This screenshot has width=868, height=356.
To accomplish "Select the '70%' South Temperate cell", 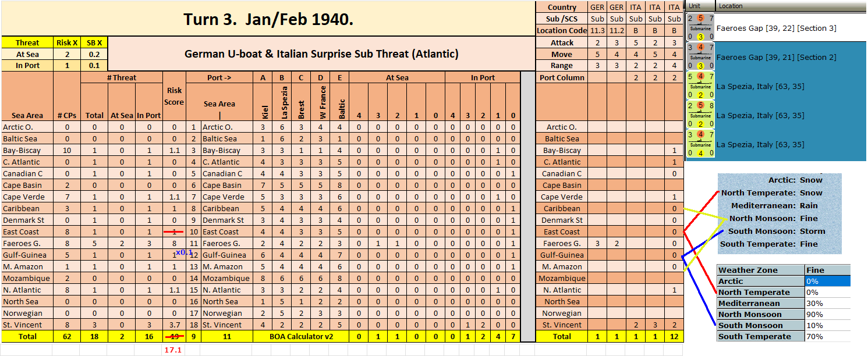I will pyautogui.click(x=827, y=336).
